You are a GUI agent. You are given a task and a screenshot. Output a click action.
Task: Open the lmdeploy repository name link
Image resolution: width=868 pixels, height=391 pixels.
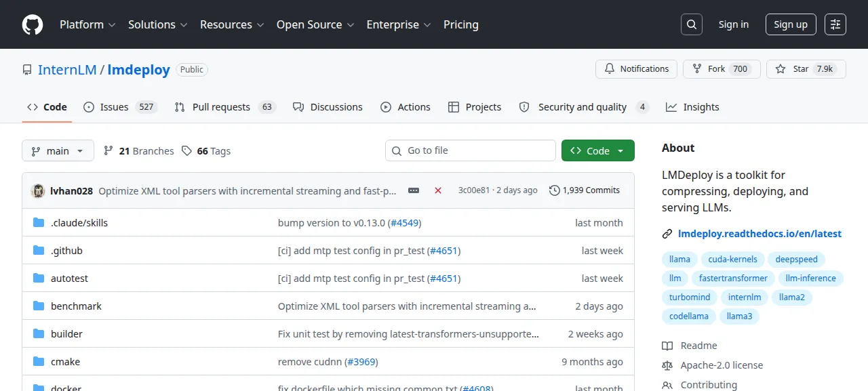(x=138, y=70)
